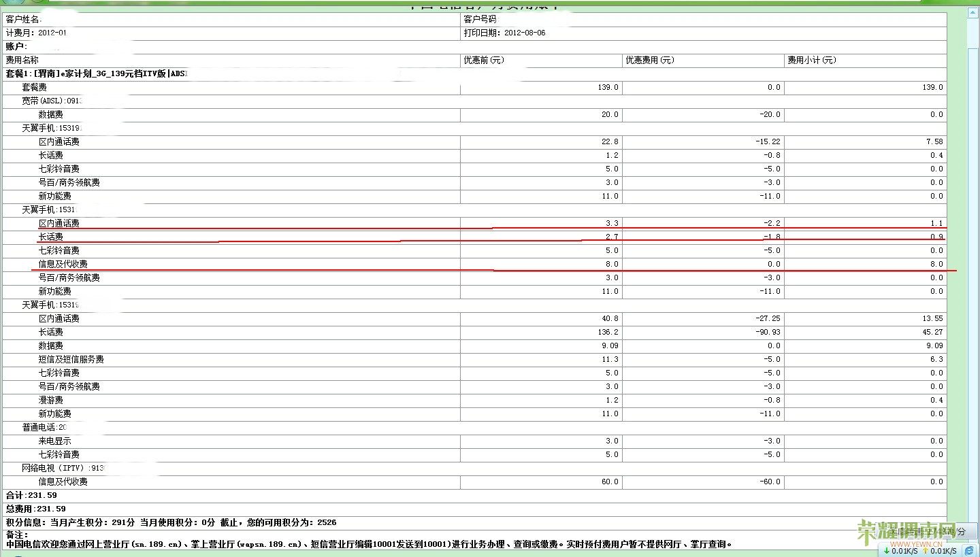The width and height of the screenshot is (980, 557).
Task: Click the 积分信息 points summary line
Action: click(171, 522)
